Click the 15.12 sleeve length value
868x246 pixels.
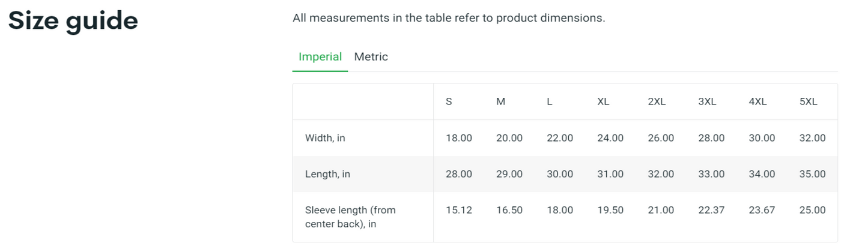[x=459, y=210]
